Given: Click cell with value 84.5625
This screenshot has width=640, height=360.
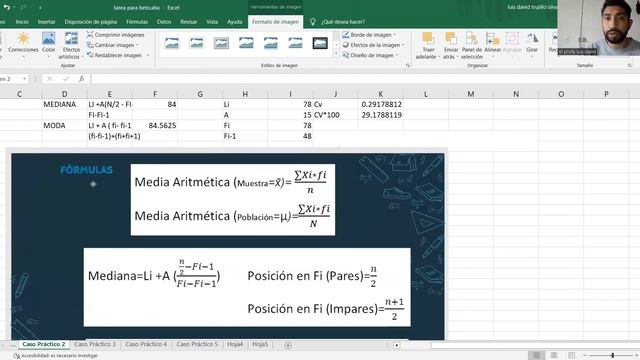Looking at the screenshot, I should 155,126.
